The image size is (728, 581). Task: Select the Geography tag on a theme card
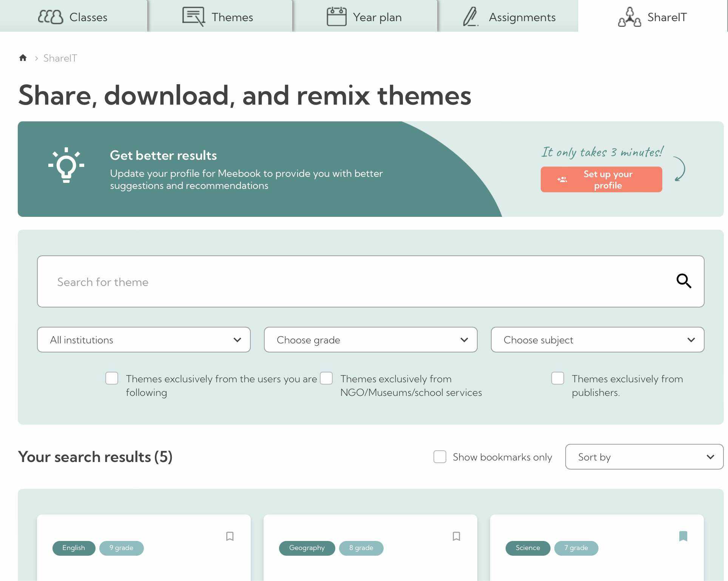(x=307, y=548)
